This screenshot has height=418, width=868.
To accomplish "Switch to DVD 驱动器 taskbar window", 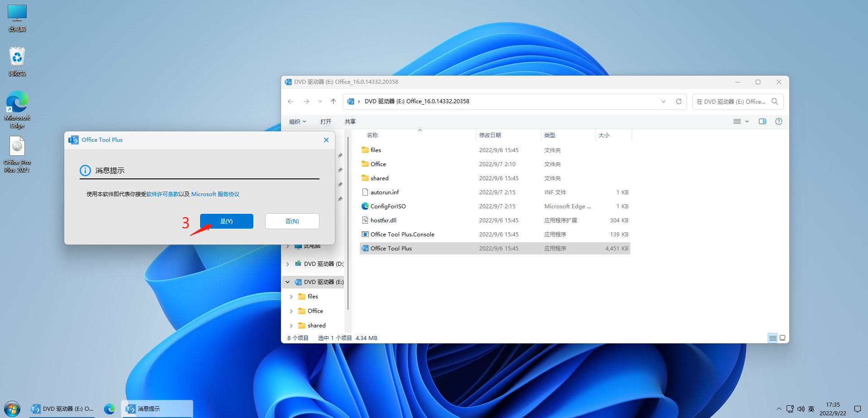I will [62, 409].
